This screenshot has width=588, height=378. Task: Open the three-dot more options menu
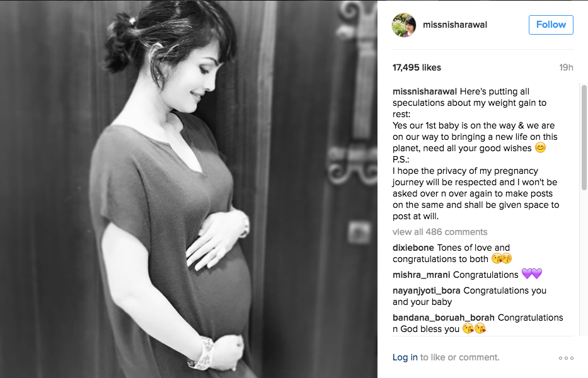[566, 358]
